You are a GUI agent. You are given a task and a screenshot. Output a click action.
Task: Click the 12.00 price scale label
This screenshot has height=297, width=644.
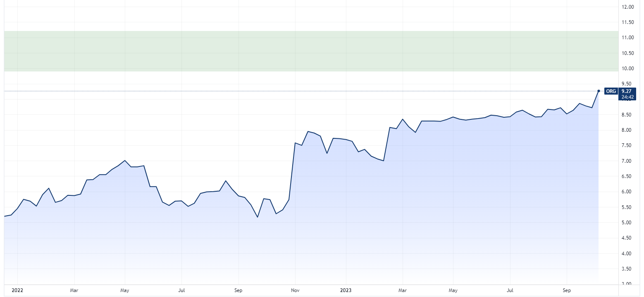(628, 7)
